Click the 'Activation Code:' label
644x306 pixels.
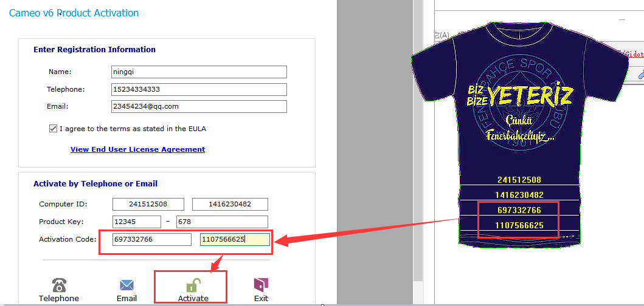coord(68,239)
